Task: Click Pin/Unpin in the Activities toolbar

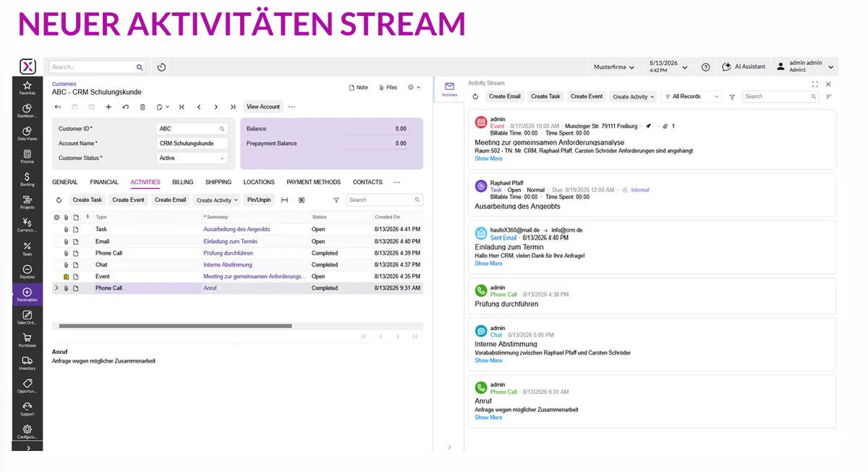Action: 259,200
